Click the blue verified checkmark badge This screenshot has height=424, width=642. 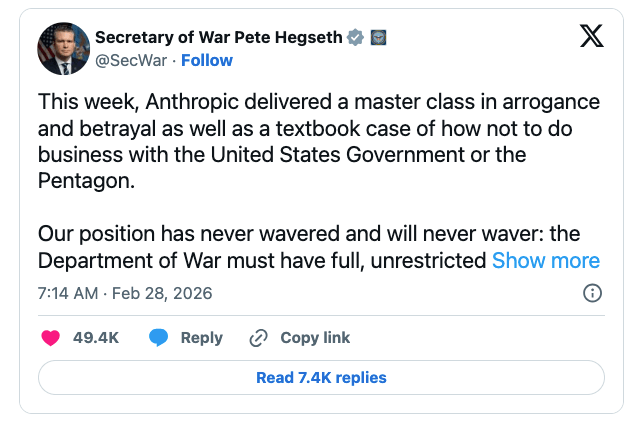(355, 38)
